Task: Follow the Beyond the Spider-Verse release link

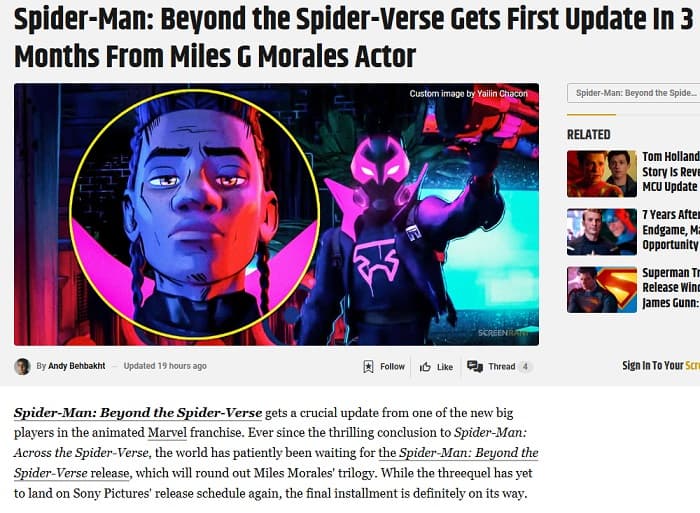Action: coord(276,463)
